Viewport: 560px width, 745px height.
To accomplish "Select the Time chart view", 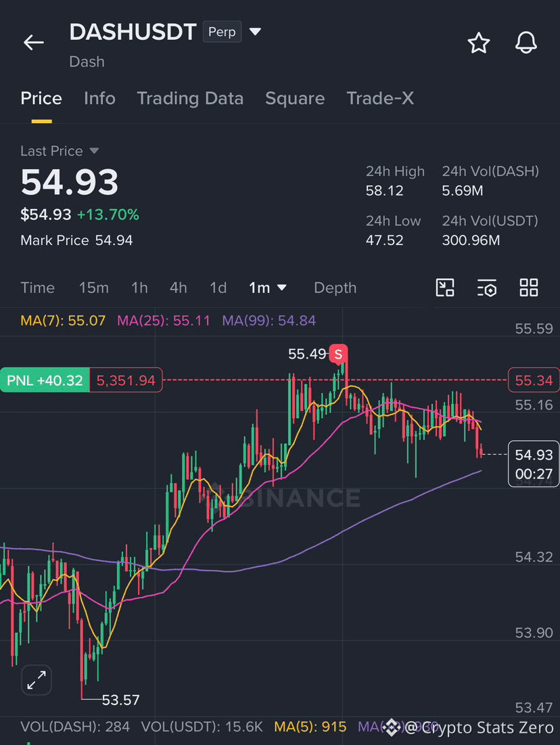I will (x=37, y=288).
